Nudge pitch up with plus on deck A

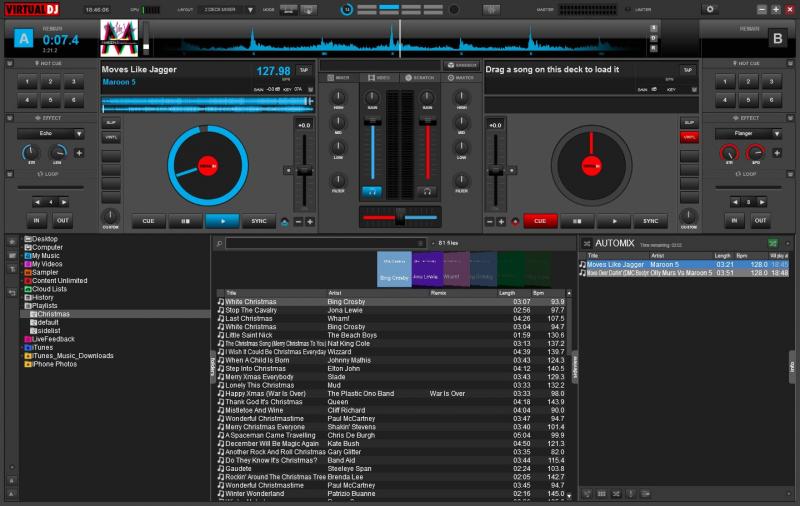[310, 221]
